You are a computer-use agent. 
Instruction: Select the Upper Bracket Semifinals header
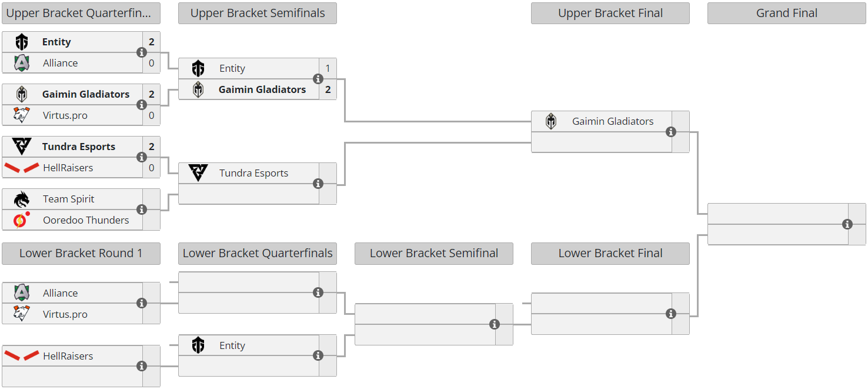258,13
